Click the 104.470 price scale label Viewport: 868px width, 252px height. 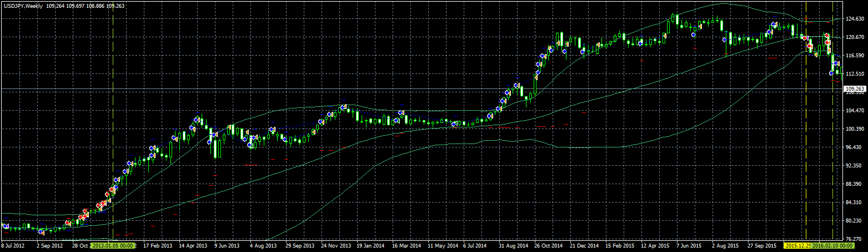click(x=856, y=111)
